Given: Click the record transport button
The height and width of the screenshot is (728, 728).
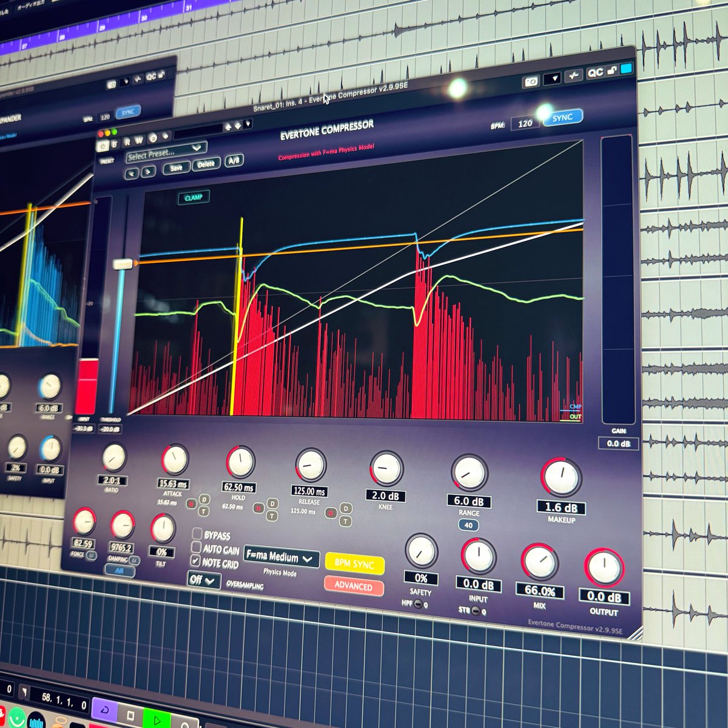Looking at the screenshot, I should [184, 723].
